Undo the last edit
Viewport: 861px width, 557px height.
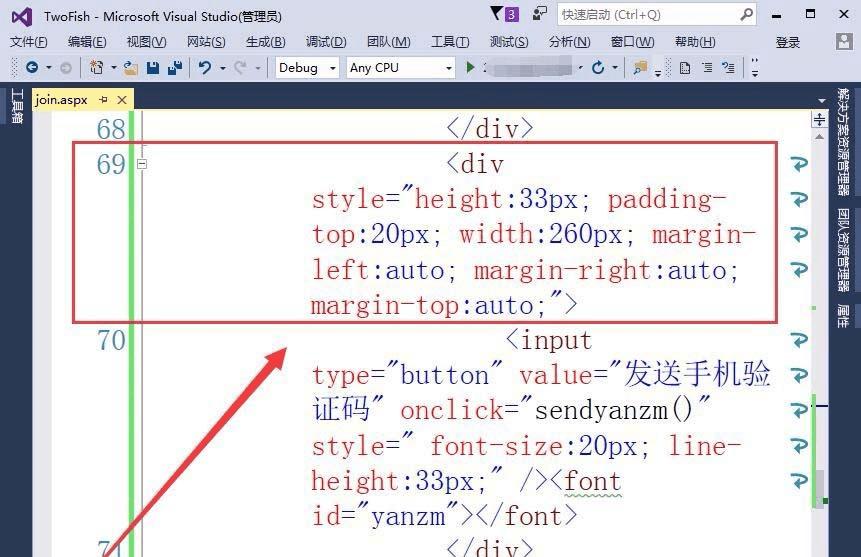(205, 68)
